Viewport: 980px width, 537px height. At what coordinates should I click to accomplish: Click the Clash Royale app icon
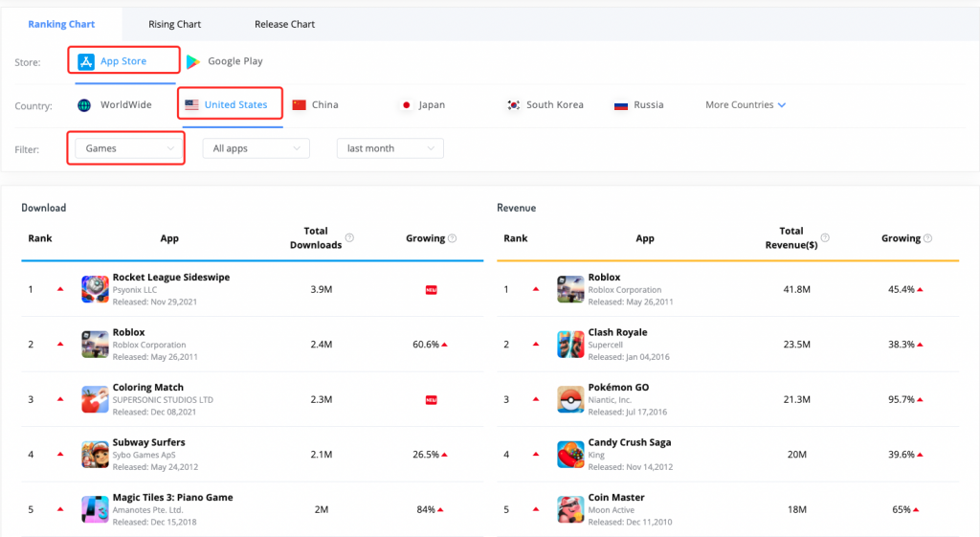tap(570, 345)
